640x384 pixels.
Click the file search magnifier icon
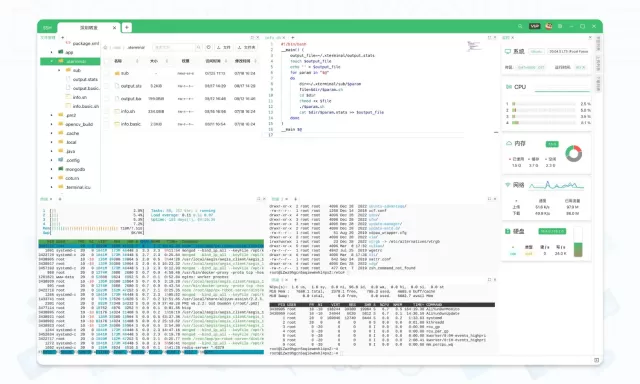pos(198,47)
